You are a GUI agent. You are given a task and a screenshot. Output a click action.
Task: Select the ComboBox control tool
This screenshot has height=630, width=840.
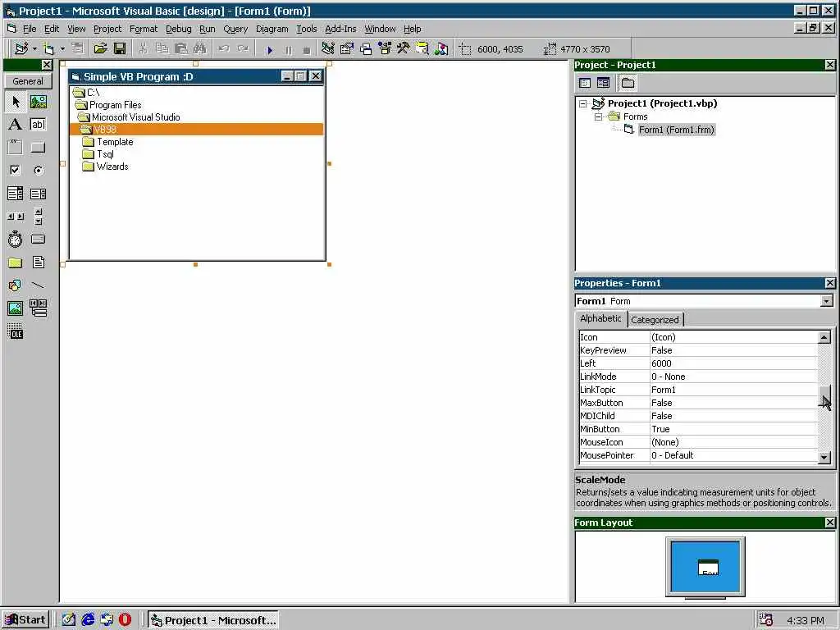coord(16,194)
